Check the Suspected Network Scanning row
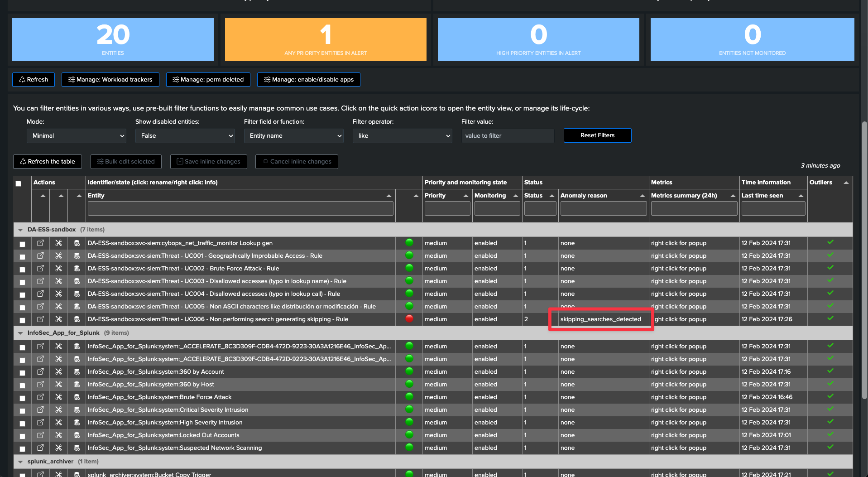Image resolution: width=868 pixels, height=477 pixels. (22, 448)
